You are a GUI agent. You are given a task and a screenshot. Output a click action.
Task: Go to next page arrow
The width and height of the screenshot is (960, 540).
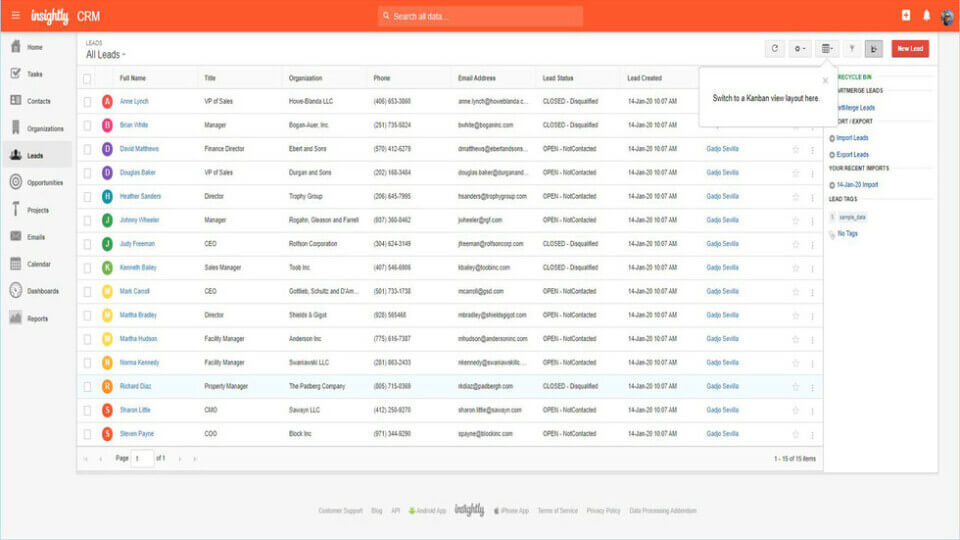[x=180, y=459]
